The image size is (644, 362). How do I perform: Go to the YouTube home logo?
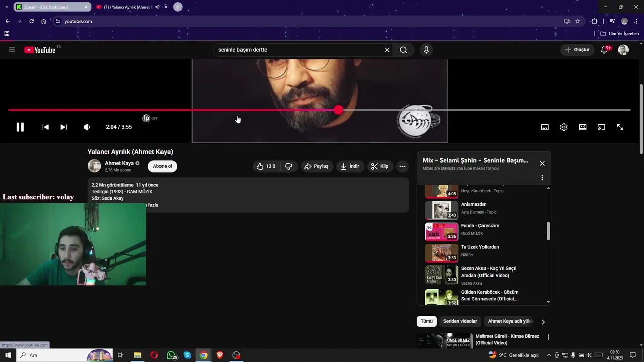pos(40,50)
